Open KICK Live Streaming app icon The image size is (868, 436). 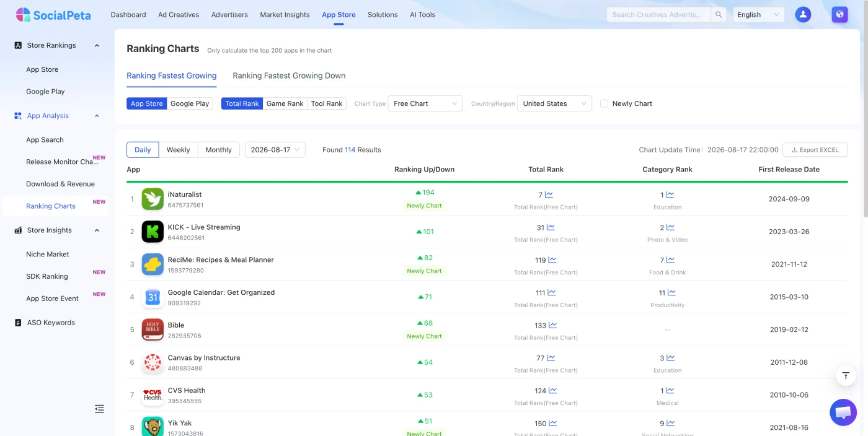[x=153, y=232]
